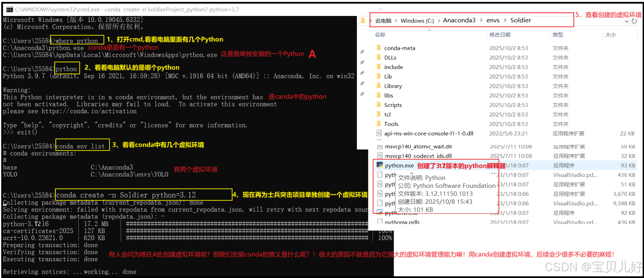The height and width of the screenshot is (278, 644).
Task: Go to Windows (C:) in the breadcrumb
Action: 417,21
